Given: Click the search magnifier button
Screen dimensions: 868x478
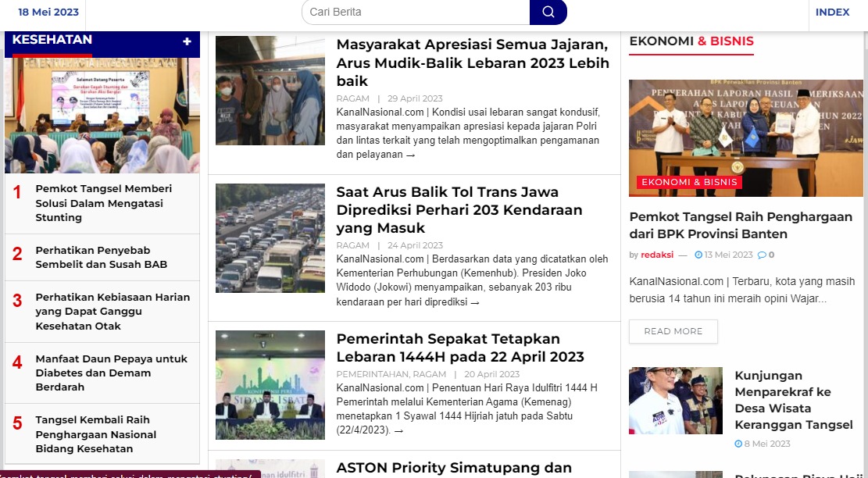Looking at the screenshot, I should (x=548, y=12).
